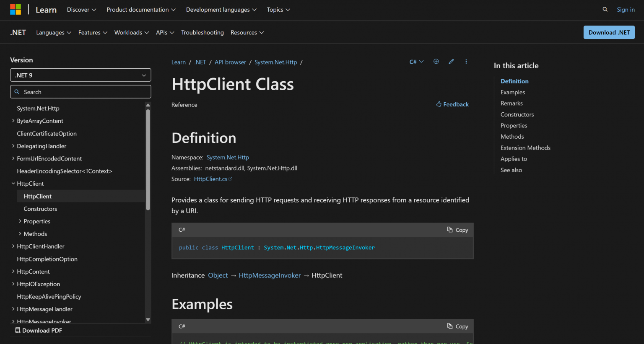The image size is (644, 344).
Task: Open the more options three-dot menu
Action: pyautogui.click(x=466, y=62)
